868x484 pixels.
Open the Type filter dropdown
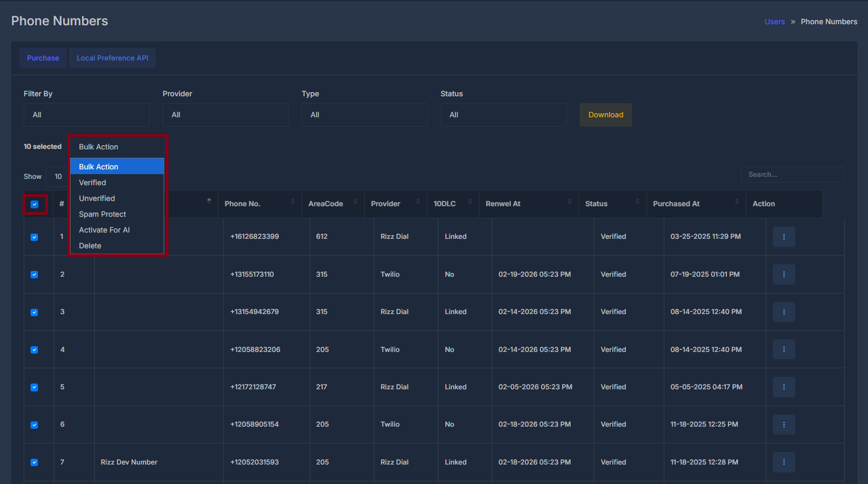coord(364,115)
